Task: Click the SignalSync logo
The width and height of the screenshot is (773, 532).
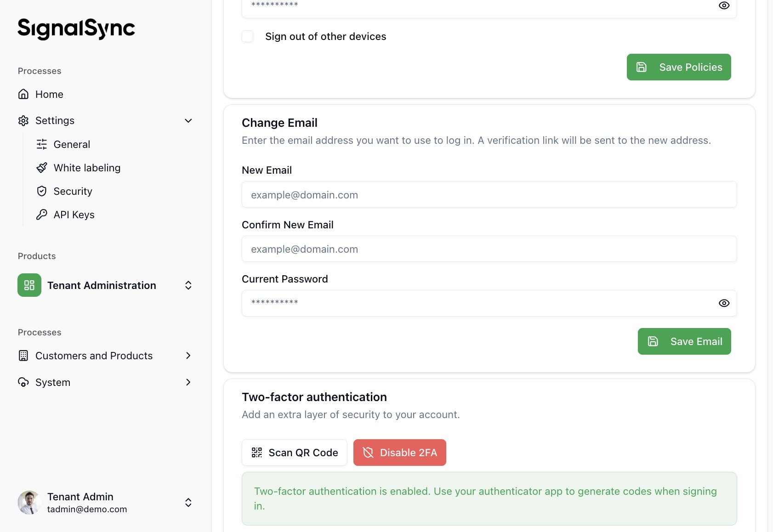Action: point(76,29)
